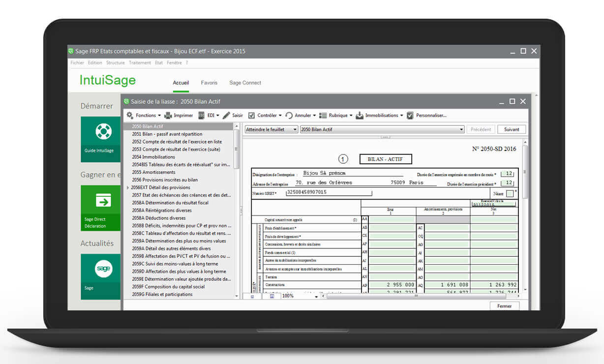604x364 pixels.
Task: Click the Suivant button
Action: tap(512, 129)
